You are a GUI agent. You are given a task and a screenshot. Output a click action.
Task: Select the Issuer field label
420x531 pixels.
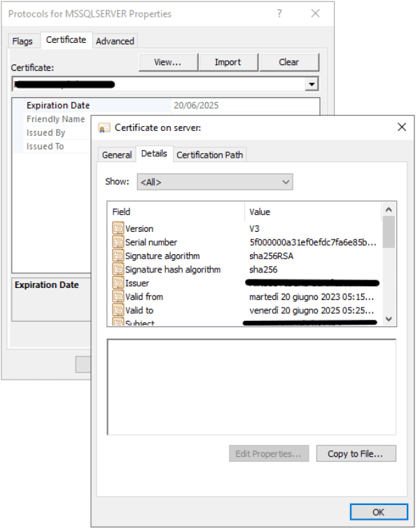[x=137, y=283]
